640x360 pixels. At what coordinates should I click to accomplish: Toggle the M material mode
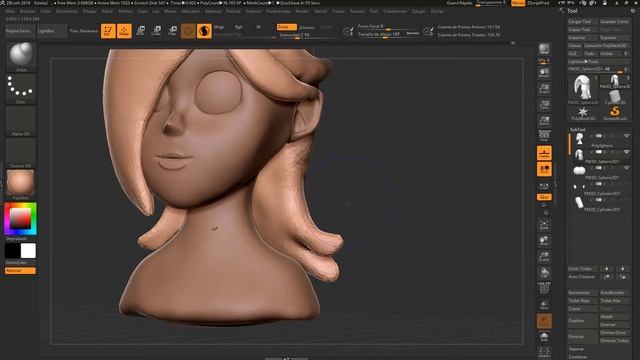coord(258,27)
